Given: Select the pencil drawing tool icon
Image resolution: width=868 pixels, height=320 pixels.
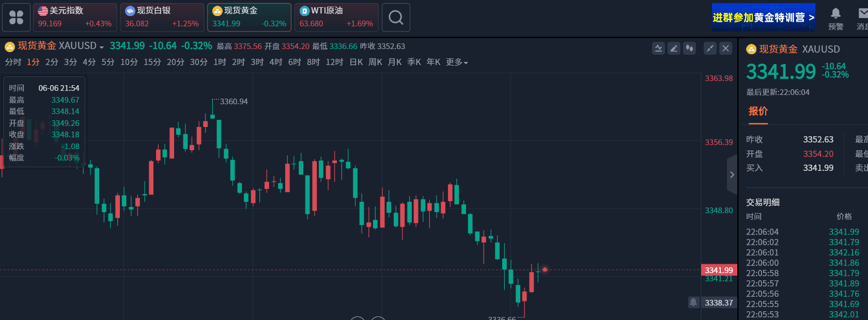Looking at the screenshot, I should (674, 49).
